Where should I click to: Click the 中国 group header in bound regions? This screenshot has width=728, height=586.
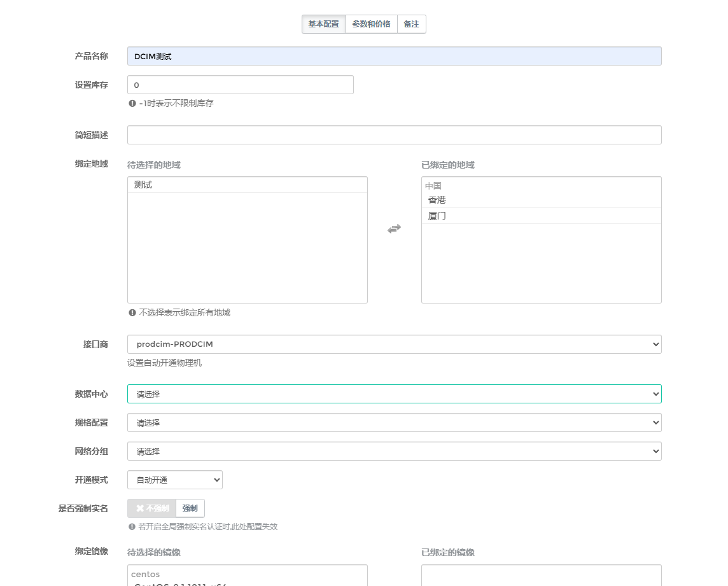pos(433,186)
